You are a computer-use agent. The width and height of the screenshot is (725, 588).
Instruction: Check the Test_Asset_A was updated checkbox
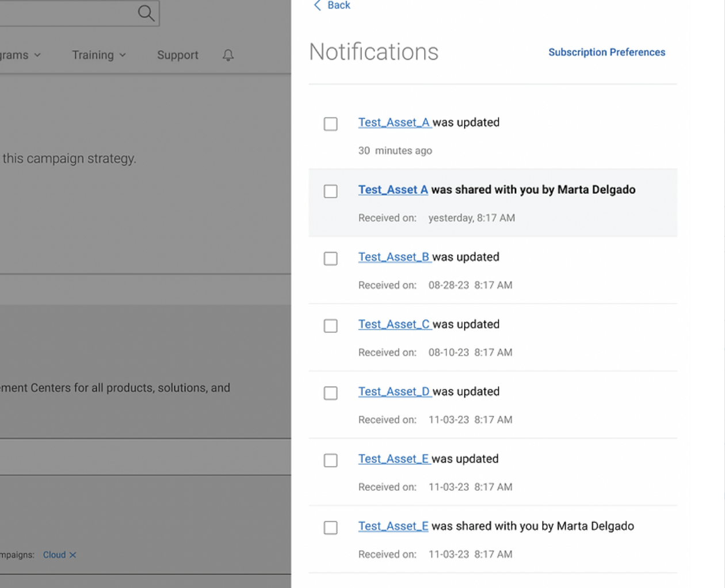330,124
